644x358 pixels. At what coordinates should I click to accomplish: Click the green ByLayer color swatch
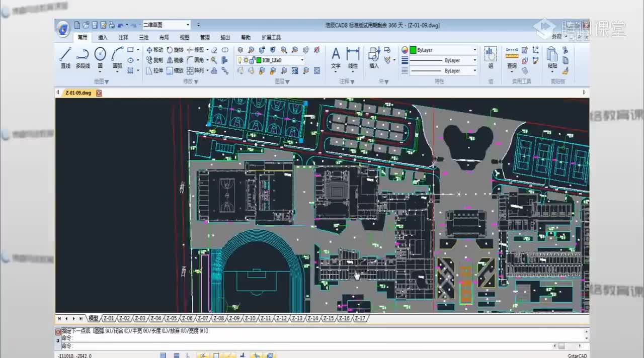coord(413,50)
